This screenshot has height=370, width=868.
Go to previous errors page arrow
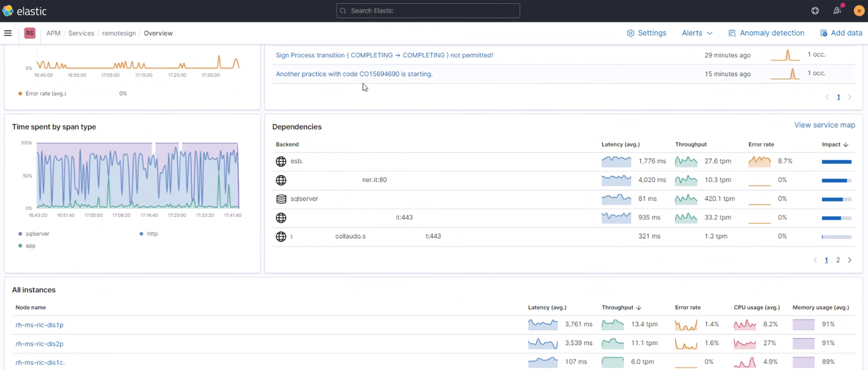point(827,97)
